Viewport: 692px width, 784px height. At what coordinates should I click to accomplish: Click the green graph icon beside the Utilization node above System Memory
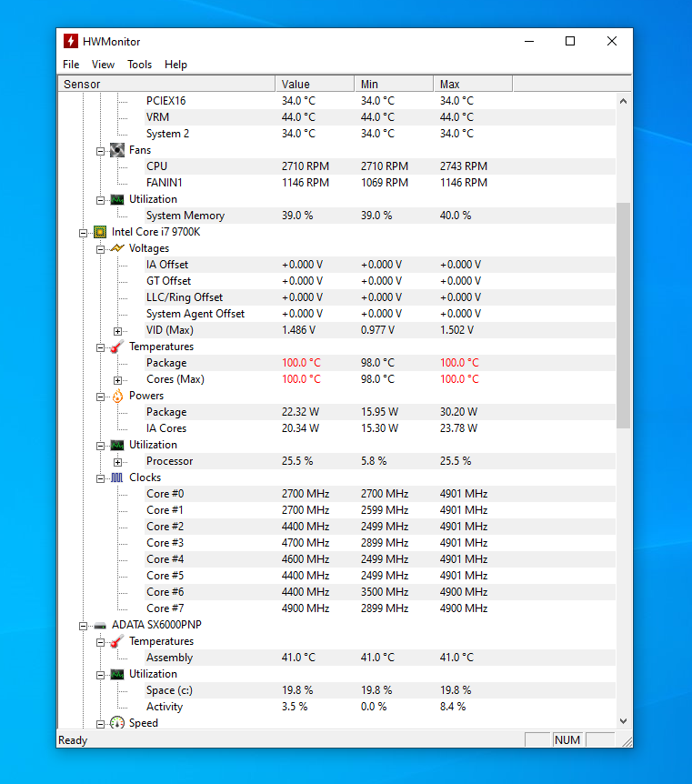click(117, 199)
